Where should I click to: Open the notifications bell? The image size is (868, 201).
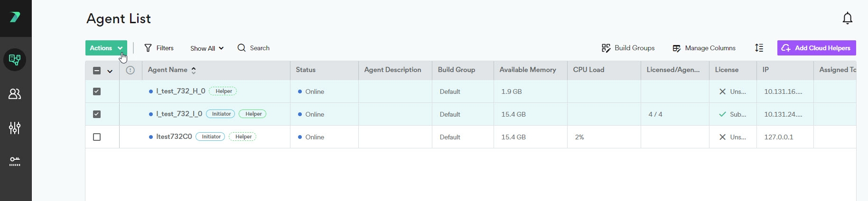pyautogui.click(x=847, y=18)
